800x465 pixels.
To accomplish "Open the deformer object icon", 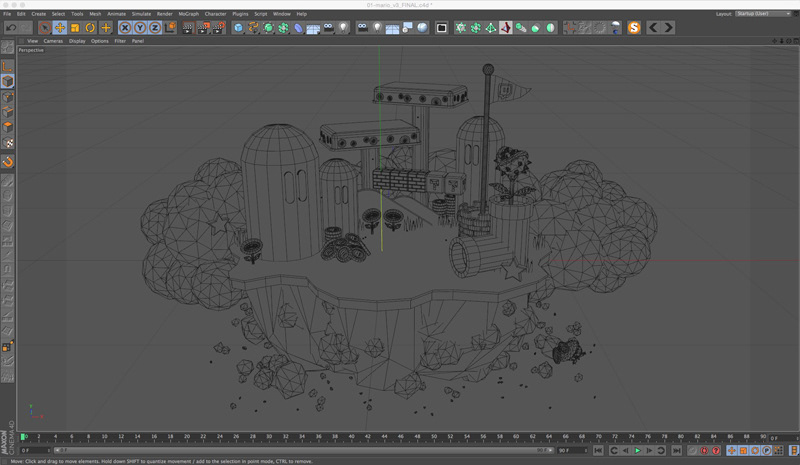I will tap(298, 28).
